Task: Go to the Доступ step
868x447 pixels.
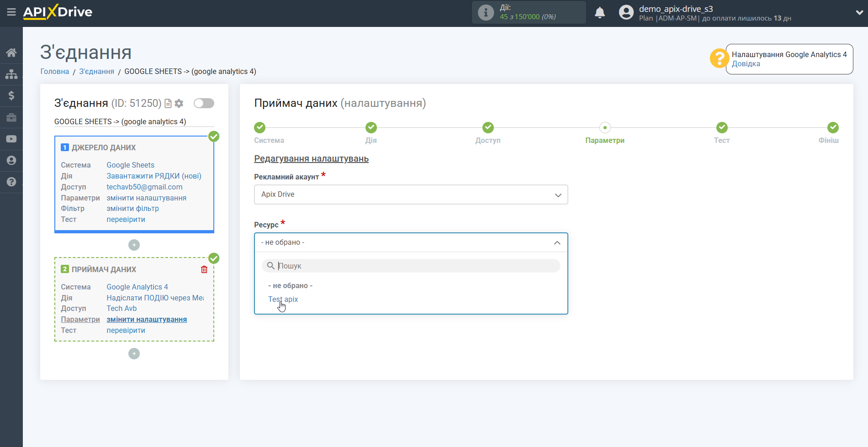Action: point(488,127)
